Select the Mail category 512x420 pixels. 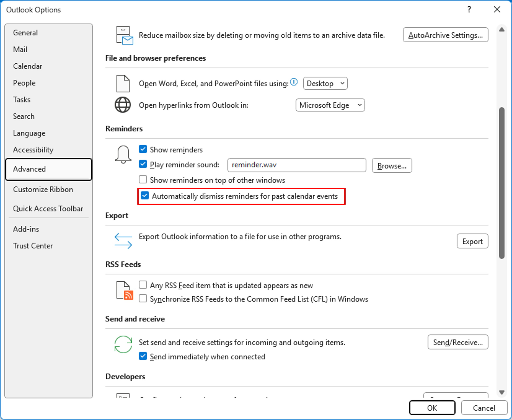(x=49, y=49)
